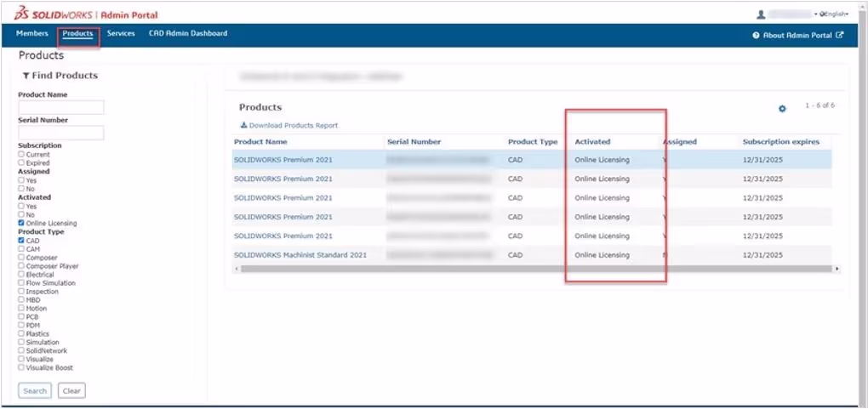The height and width of the screenshot is (409, 868).
Task: Sort by Activated column header
Action: pyautogui.click(x=592, y=142)
